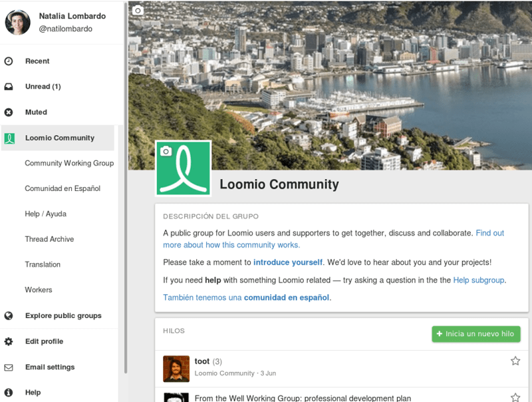
Task: Follow the 'introduce yourself' link
Action: [x=288, y=262]
